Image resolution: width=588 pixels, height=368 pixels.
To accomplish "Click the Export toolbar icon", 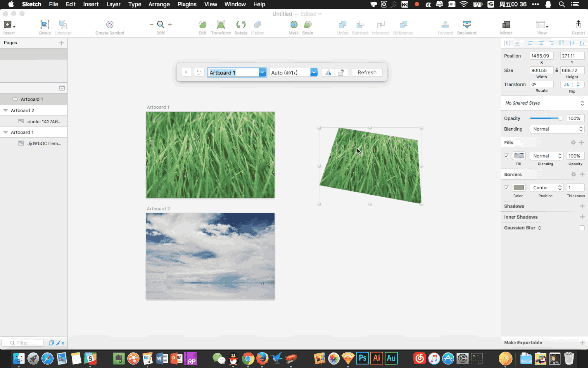I will [x=578, y=25].
